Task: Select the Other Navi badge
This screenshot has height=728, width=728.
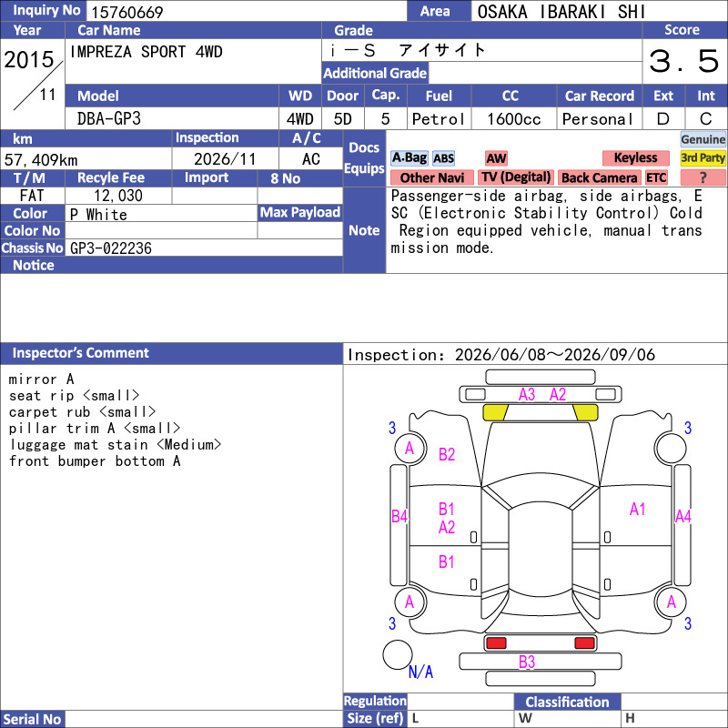Action: (431, 177)
